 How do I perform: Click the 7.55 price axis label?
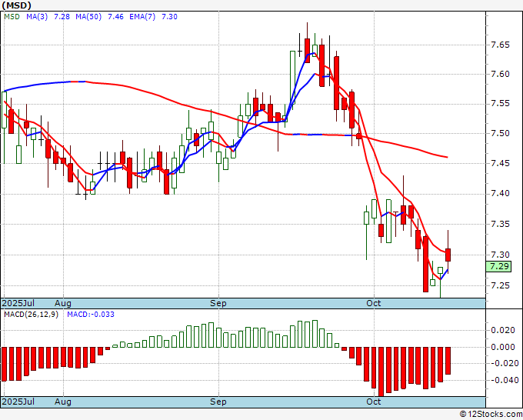coord(501,103)
